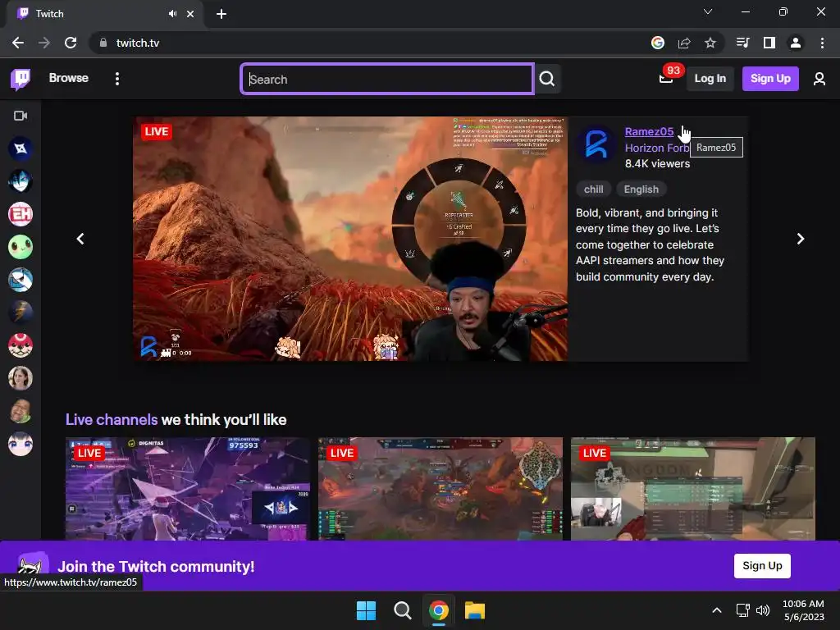This screenshot has height=630, width=840.
Task: Open first sidebar channel avatar with fox logo
Action: (x=21, y=148)
